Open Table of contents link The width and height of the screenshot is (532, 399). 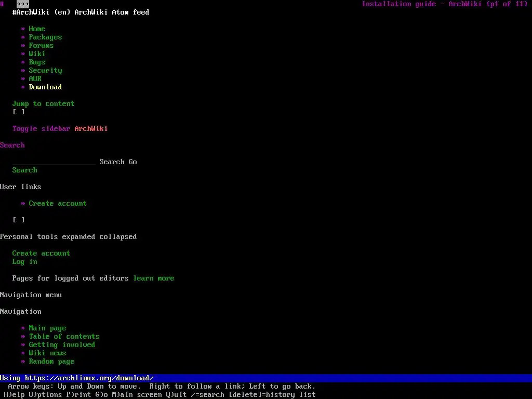click(64, 337)
